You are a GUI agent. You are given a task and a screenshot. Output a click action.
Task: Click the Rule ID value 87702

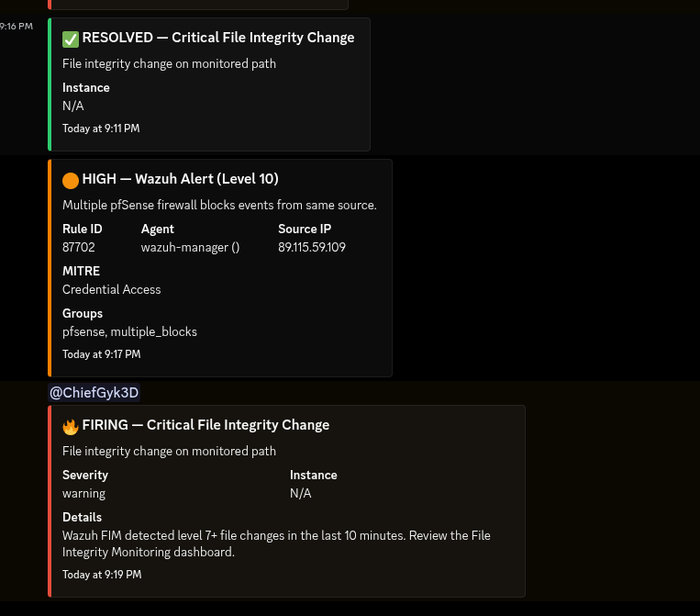point(79,247)
